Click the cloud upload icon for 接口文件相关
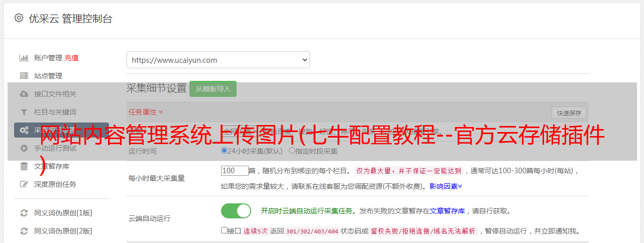The width and height of the screenshot is (644, 243). (24, 94)
